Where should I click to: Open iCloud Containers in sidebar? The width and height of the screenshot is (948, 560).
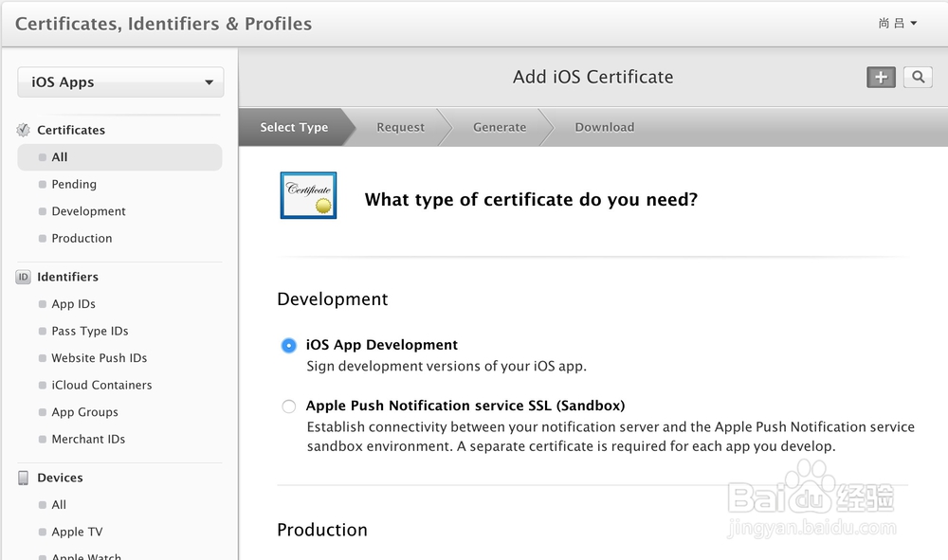tap(101, 385)
